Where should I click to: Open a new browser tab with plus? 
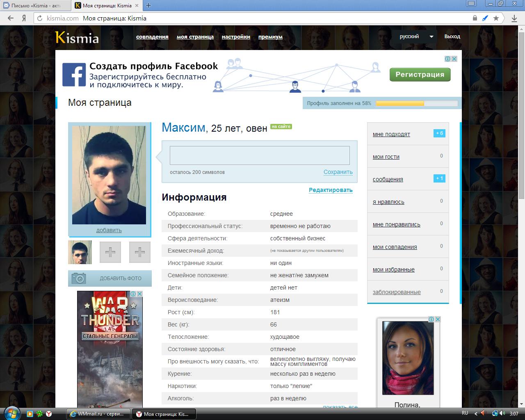coord(148,5)
